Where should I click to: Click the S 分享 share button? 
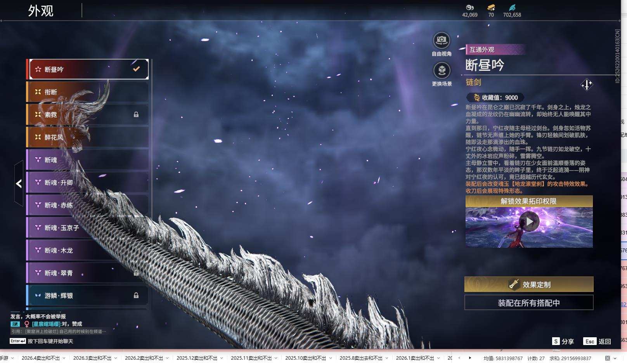pos(563,341)
